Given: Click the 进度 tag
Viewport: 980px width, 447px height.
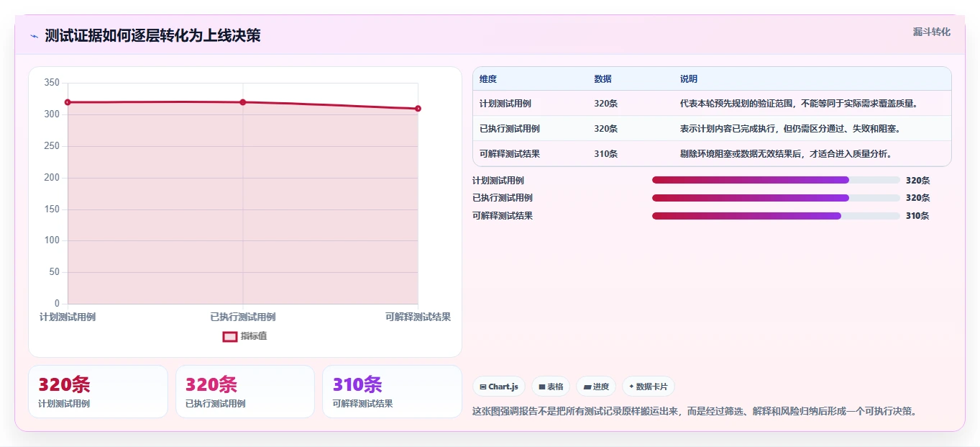Looking at the screenshot, I should (596, 387).
